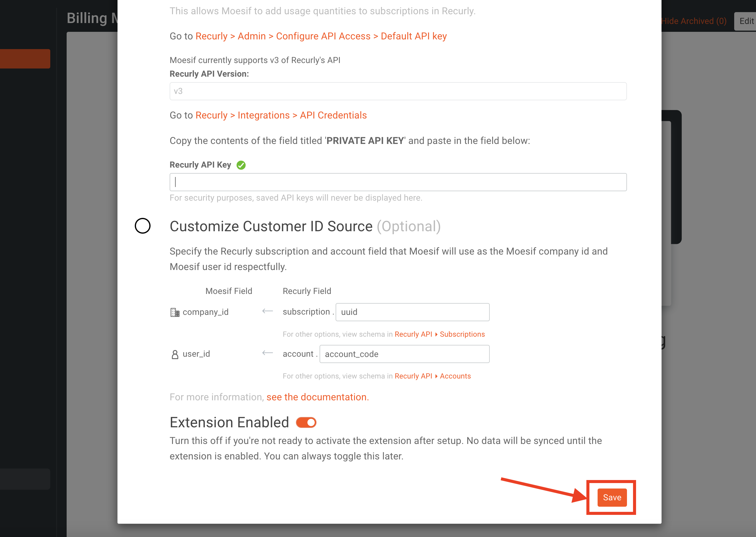Click Hide Archived (0) link
Viewport: 756px width, 537px height.
(694, 21)
